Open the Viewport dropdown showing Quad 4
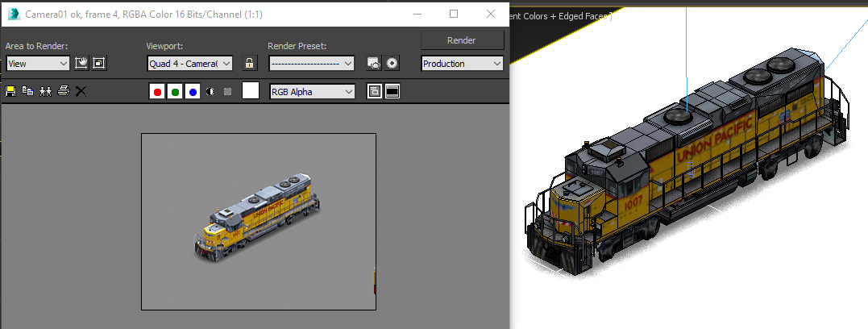 click(190, 64)
